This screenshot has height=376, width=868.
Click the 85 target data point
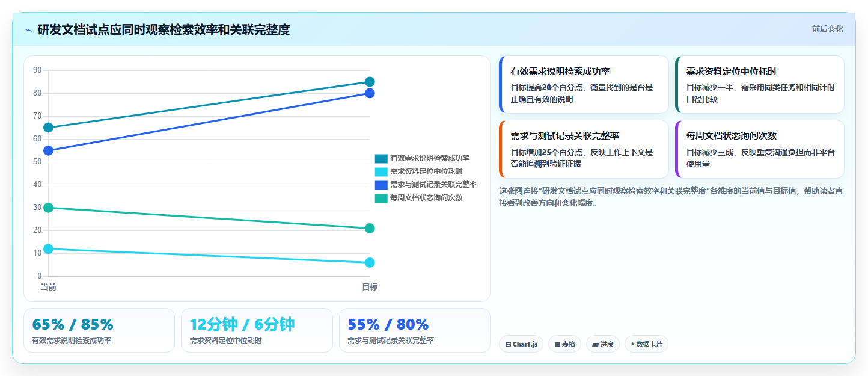click(x=370, y=82)
